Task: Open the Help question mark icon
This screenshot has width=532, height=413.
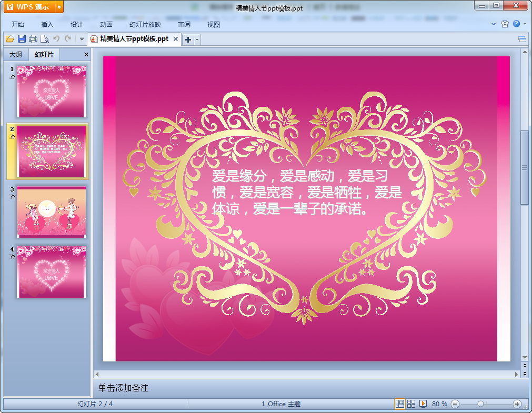Action: [x=516, y=24]
